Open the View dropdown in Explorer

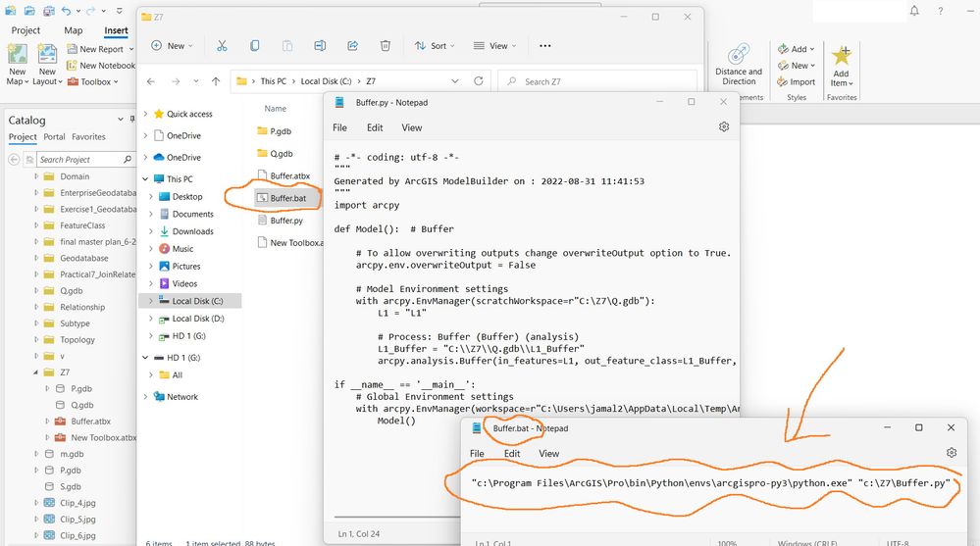tap(494, 46)
